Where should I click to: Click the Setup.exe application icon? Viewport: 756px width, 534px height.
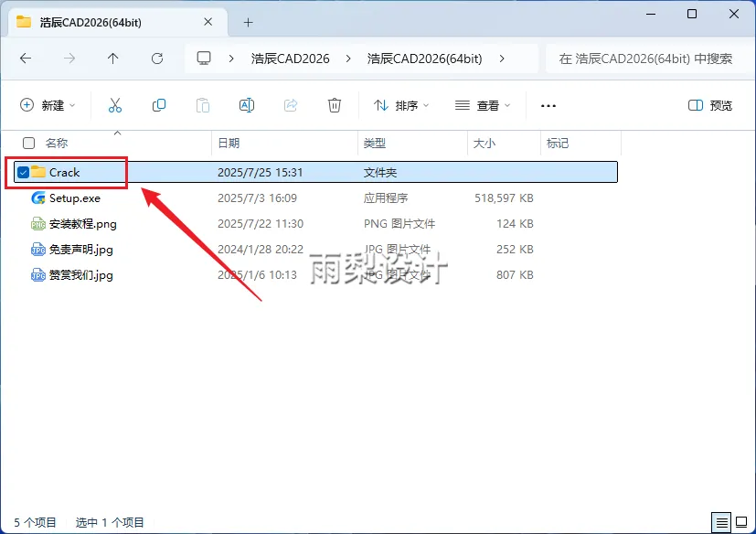(38, 198)
